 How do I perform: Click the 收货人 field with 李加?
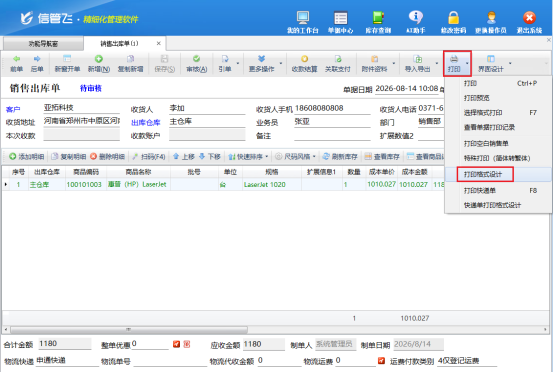[207, 108]
